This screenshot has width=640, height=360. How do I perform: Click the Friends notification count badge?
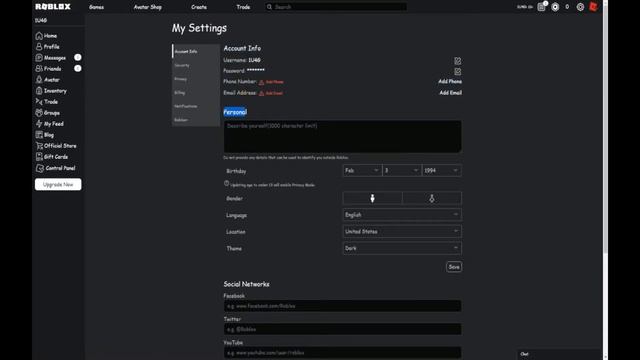click(x=78, y=69)
